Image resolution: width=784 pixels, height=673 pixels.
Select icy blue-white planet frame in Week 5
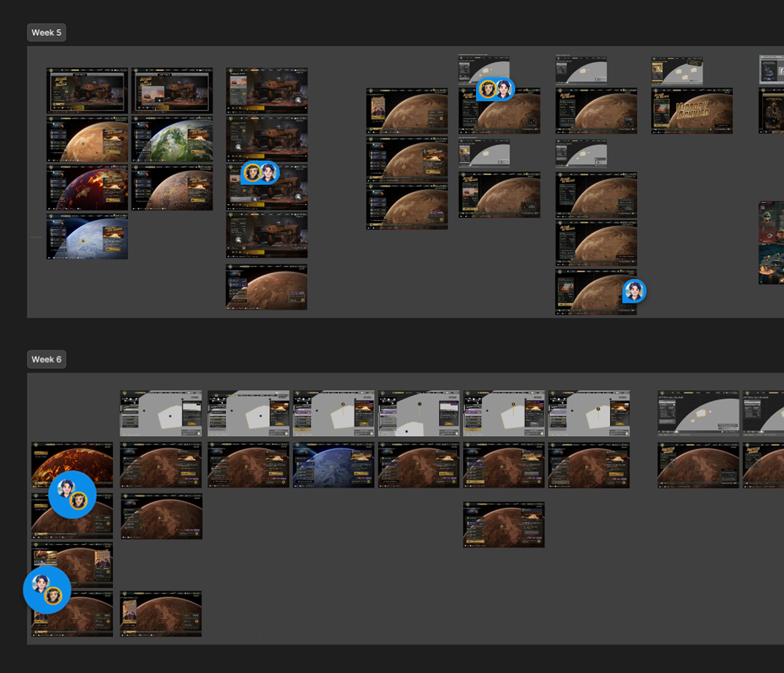coord(87,237)
